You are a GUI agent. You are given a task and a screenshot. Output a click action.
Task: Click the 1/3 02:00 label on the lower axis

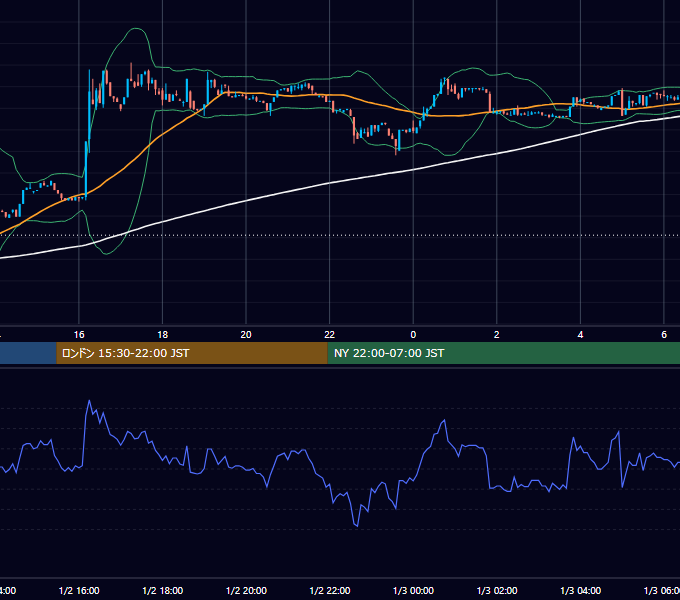point(497,590)
